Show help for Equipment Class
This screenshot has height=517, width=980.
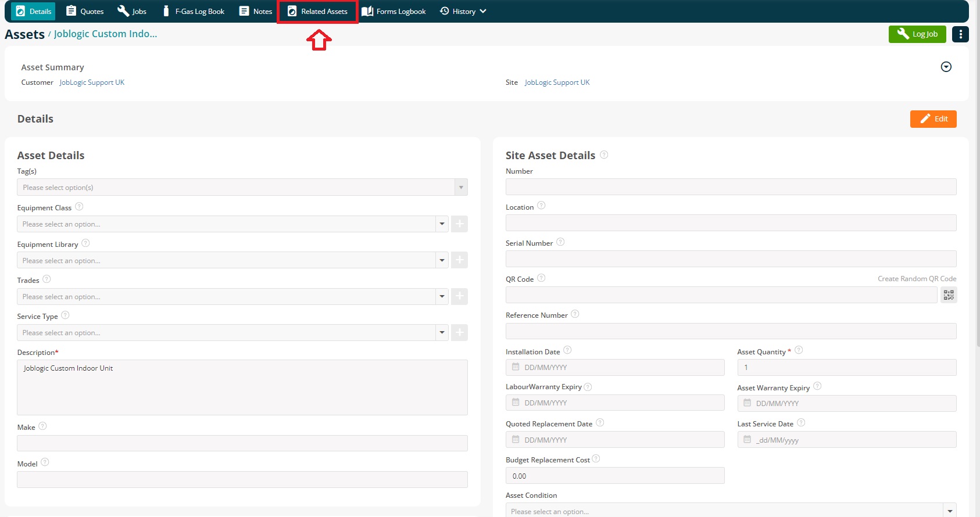point(79,206)
